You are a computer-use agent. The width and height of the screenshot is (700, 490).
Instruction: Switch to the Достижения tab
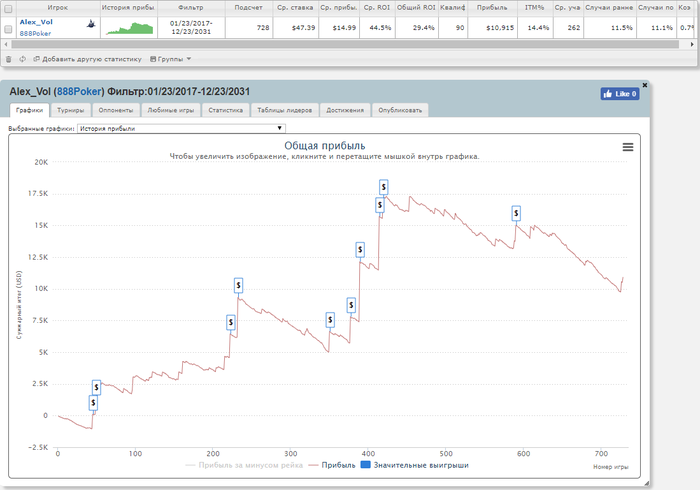tap(345, 110)
